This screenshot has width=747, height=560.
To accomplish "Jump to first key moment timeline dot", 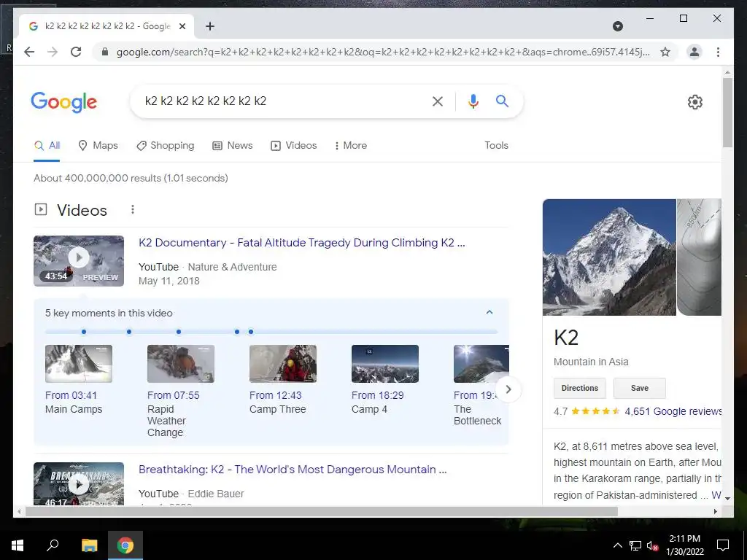I will tap(84, 332).
